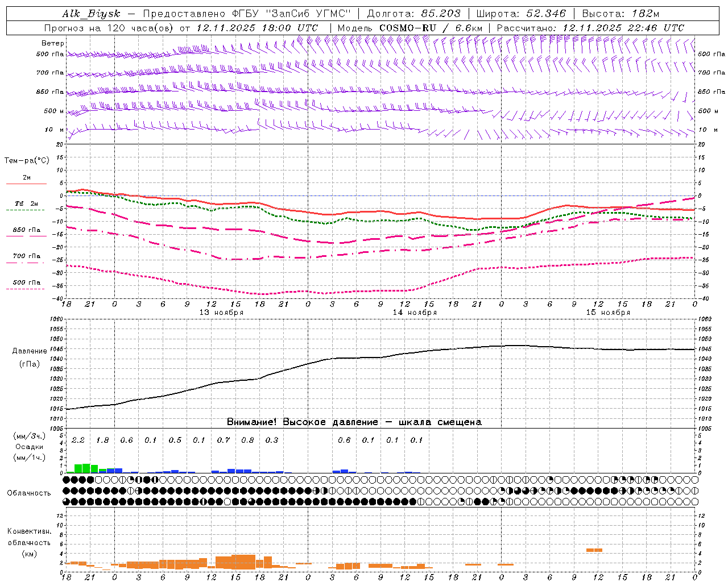Click the warning Внимание! Высокое давление — шкала смещена
Screen dimensions: 728x582
tap(354, 422)
